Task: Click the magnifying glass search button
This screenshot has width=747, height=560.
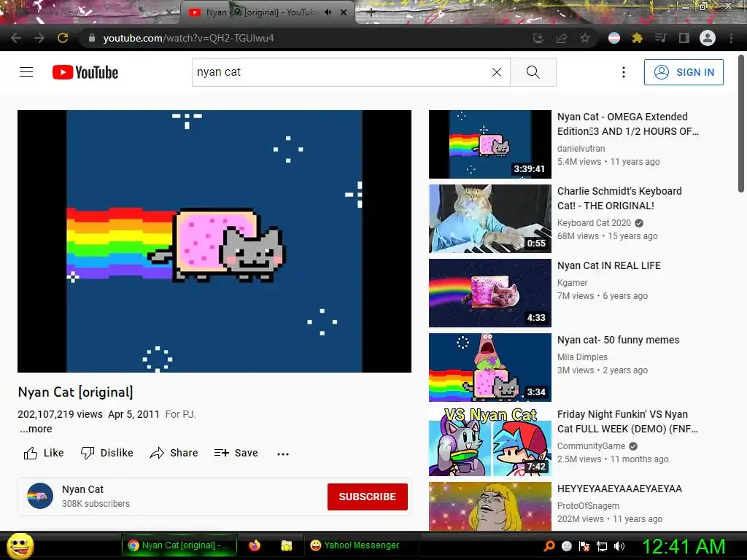Action: (x=533, y=72)
